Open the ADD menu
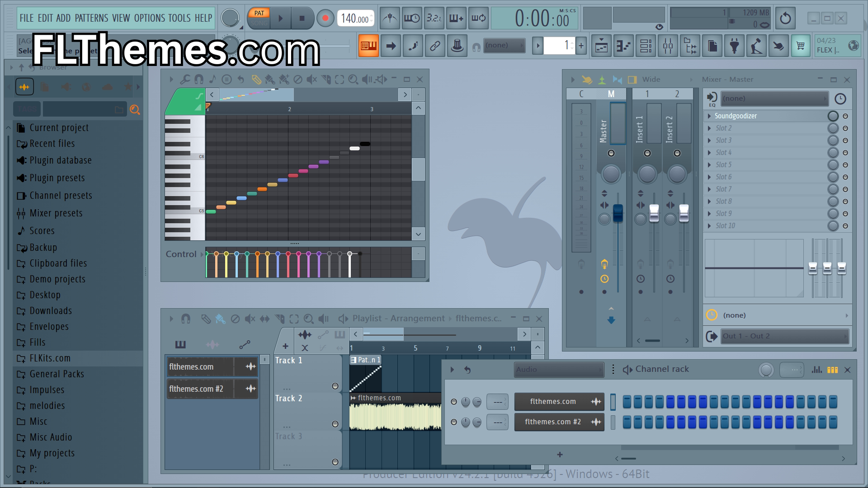The height and width of the screenshot is (488, 868). (63, 18)
